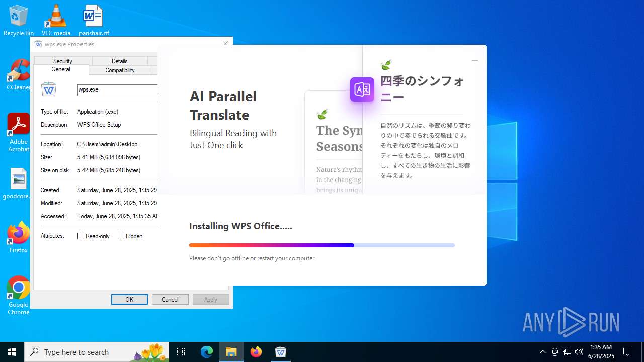Open the volume tray icon
The image size is (644, 362).
click(x=579, y=352)
